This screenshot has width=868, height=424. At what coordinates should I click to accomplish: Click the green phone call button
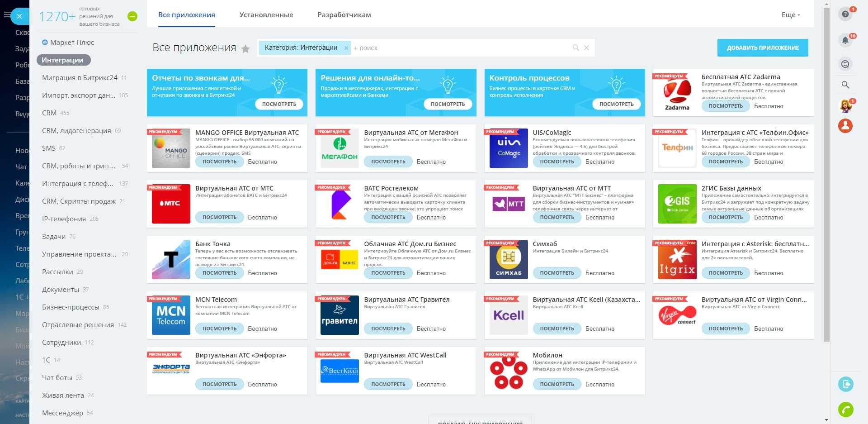(845, 410)
